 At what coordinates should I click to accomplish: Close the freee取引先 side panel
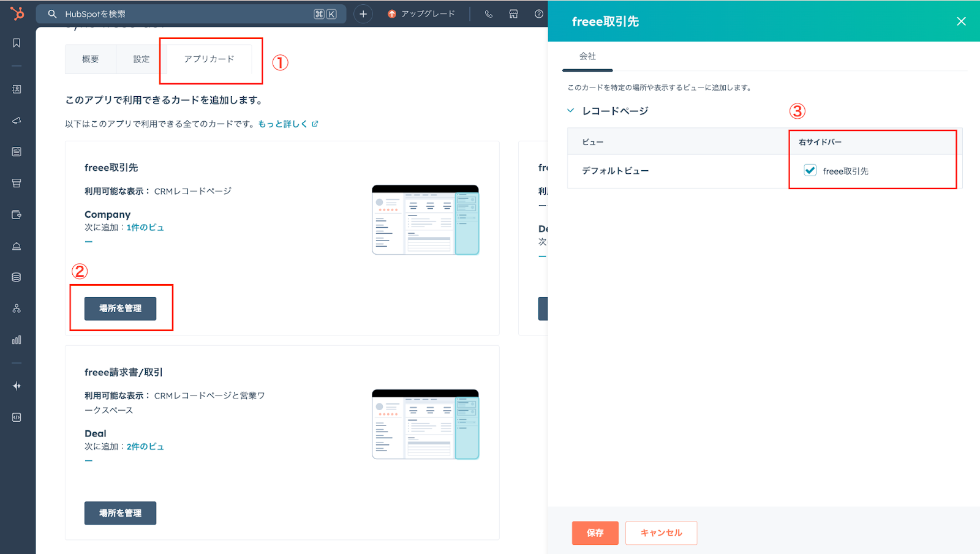tap(962, 21)
